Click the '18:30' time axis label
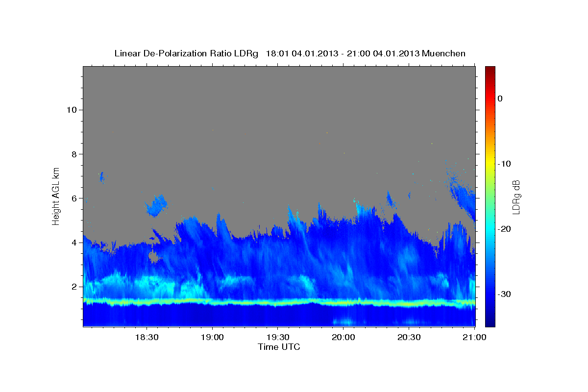The width and height of the screenshot is (588, 392). tap(147, 337)
